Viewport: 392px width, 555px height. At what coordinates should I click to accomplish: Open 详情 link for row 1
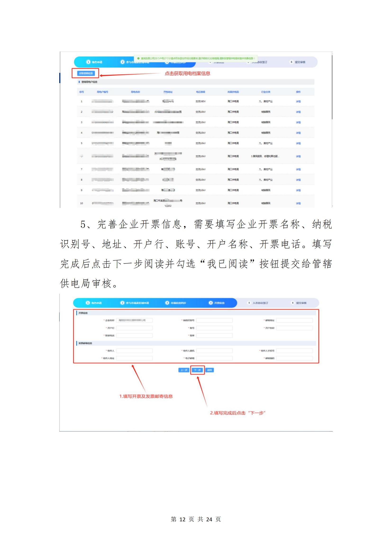pos(298,102)
